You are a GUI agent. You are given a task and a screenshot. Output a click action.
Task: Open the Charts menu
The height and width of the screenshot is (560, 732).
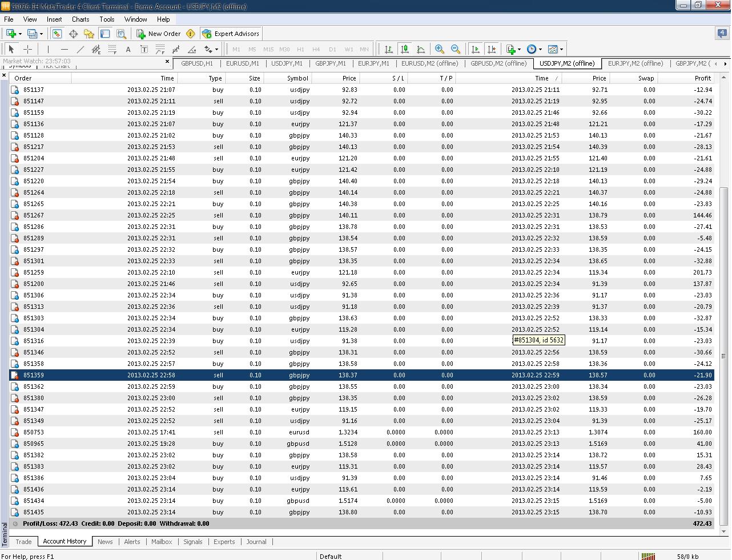click(x=81, y=19)
